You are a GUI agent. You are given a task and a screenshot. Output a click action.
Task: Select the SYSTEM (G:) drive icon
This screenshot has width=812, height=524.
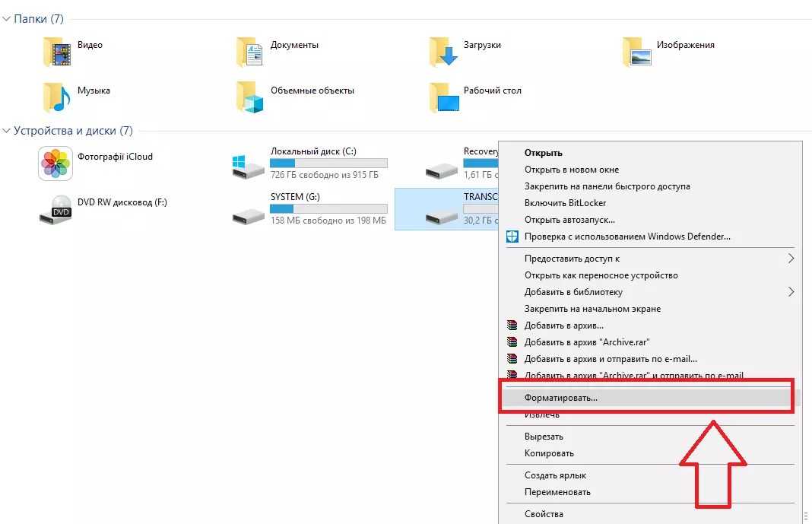coord(248,215)
